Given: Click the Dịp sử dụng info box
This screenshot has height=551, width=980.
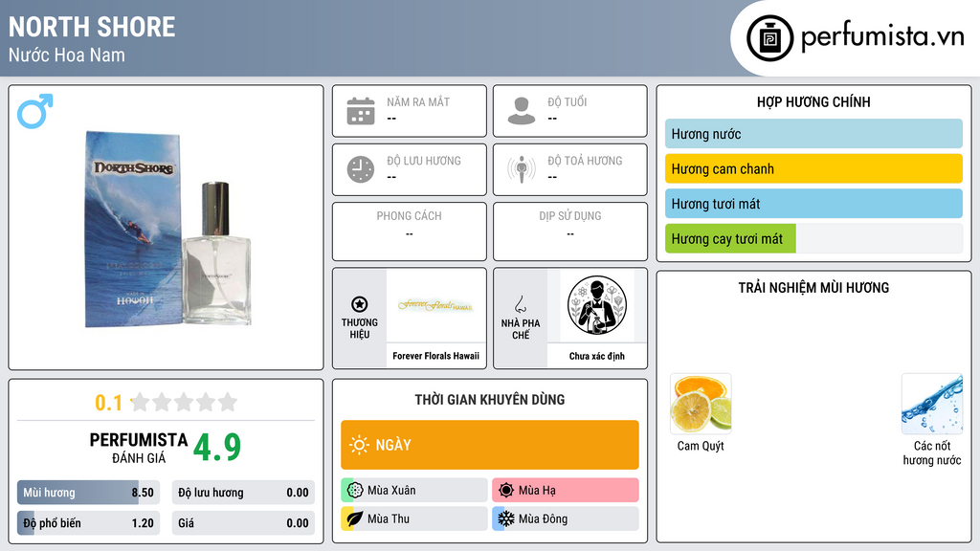Looking at the screenshot, I should point(570,231).
